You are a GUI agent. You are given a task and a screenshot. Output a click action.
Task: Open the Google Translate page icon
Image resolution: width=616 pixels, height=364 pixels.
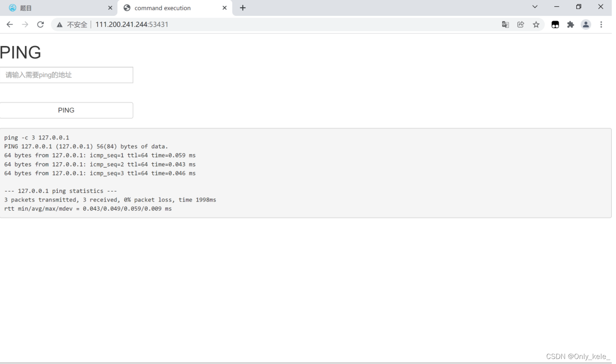pyautogui.click(x=505, y=25)
